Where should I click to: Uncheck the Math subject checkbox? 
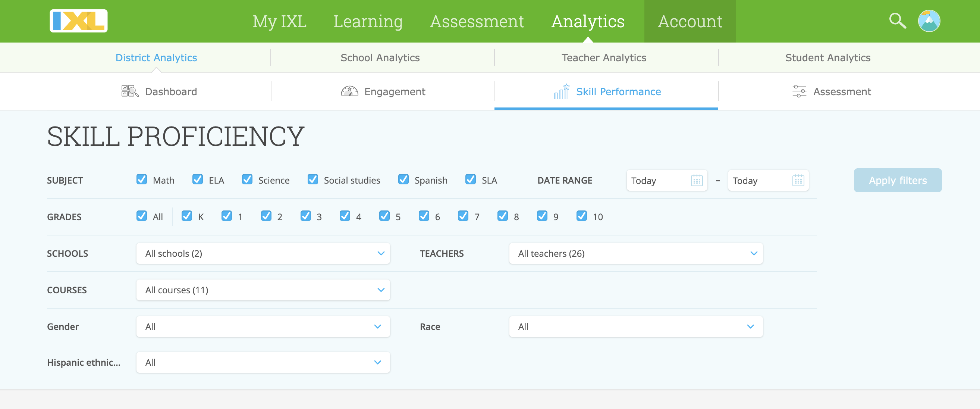[142, 179]
